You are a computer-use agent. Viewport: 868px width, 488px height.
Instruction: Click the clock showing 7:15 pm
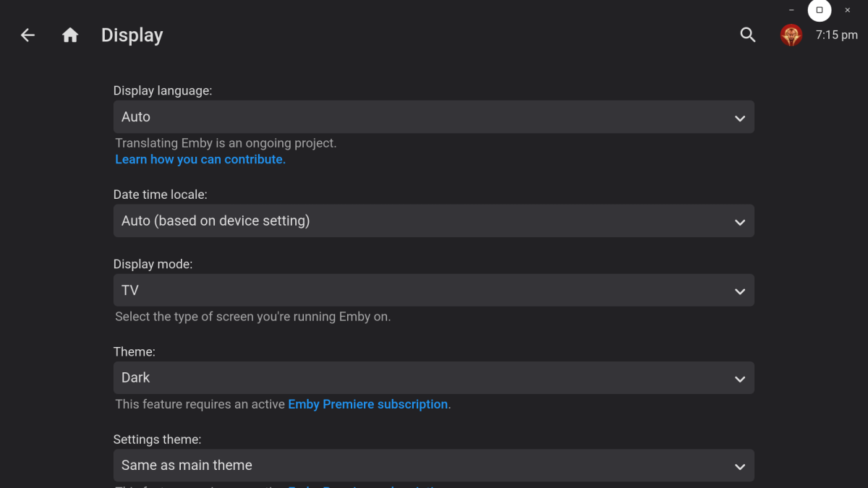837,35
